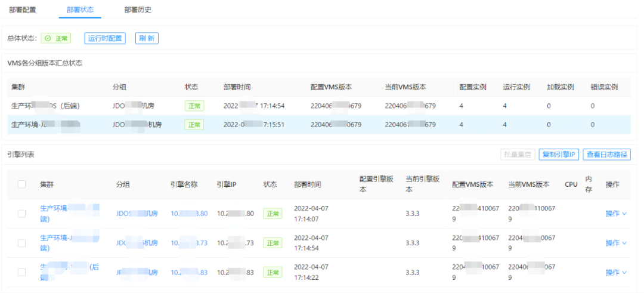The width and height of the screenshot is (644, 293).
Task: Click the green check icon in 总体状态 status
Action: tap(48, 38)
